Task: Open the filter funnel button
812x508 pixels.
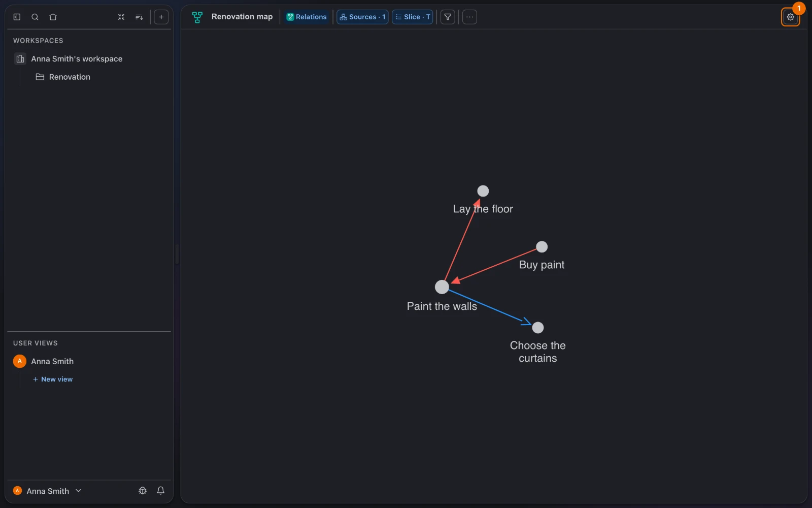Action: (448, 17)
